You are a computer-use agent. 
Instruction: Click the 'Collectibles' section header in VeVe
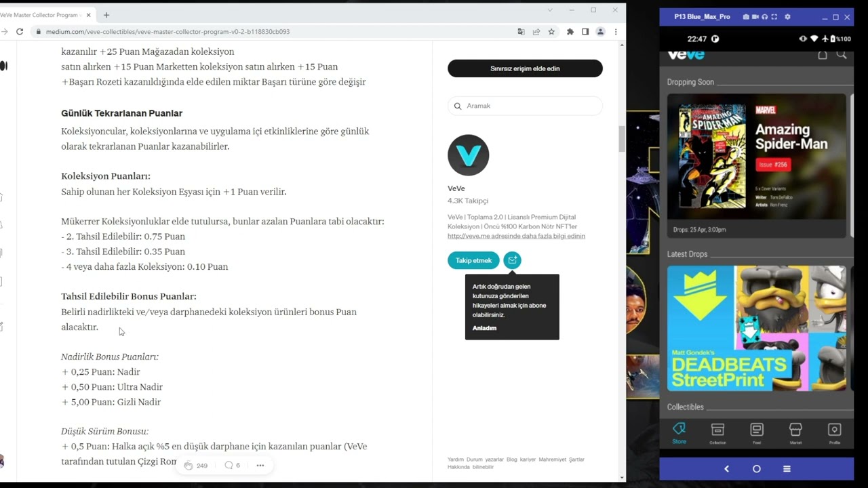(x=686, y=407)
